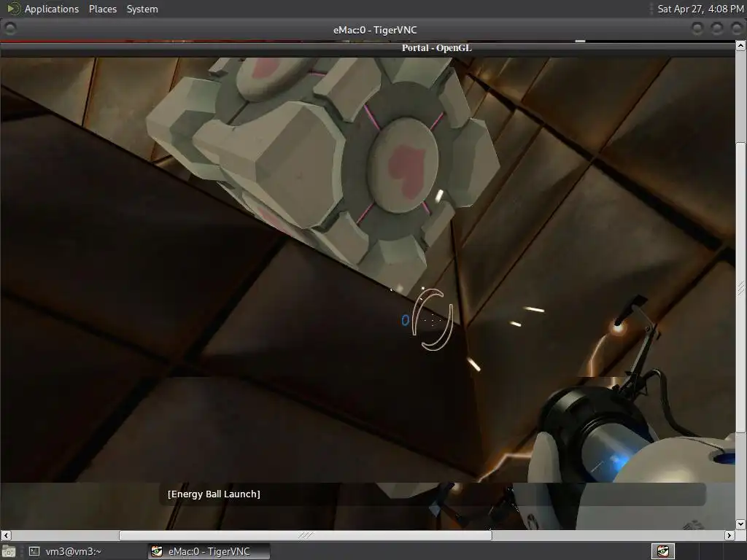Open the System menu
Viewport: 747px width, 560px height.
coord(142,9)
